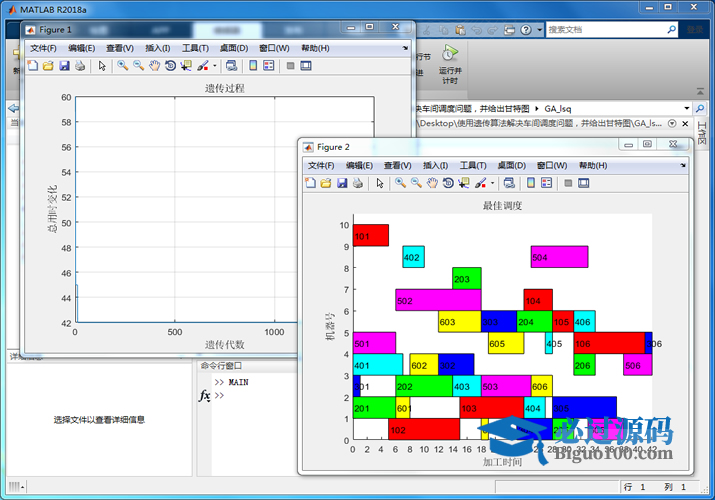Image resolution: width=715 pixels, height=500 pixels.
Task: Hide Plot Tools icon in Figure 1
Action: click(290, 66)
